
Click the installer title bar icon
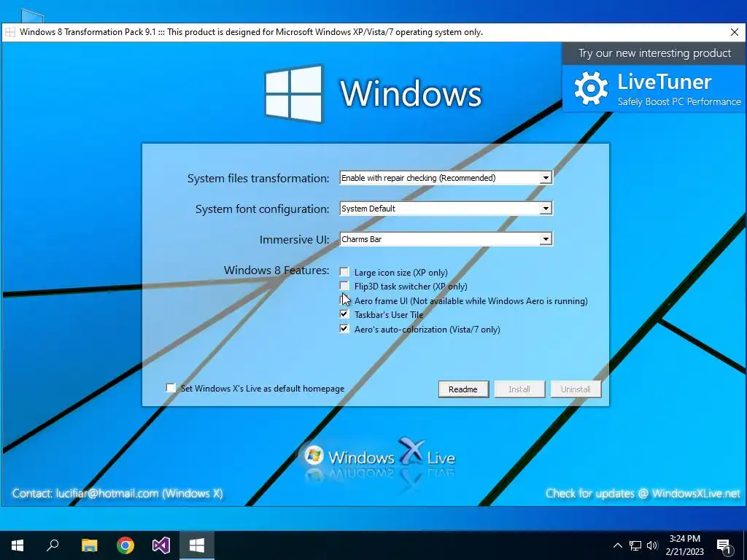(x=10, y=32)
